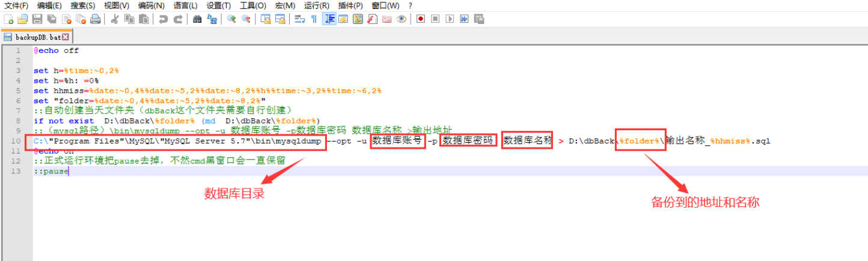868x261 pixels.
Task: Redo the last undone edit
Action: [x=178, y=19]
